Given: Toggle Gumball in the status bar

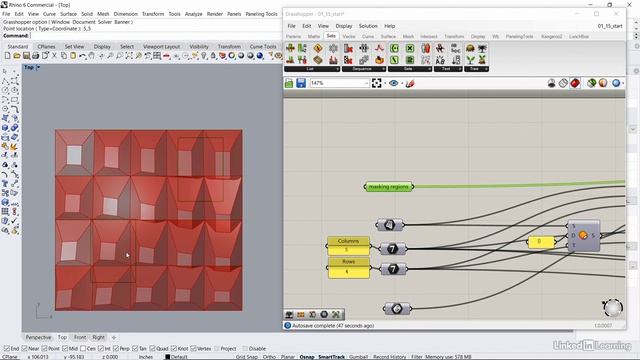Looking at the screenshot, I should 358,357.
